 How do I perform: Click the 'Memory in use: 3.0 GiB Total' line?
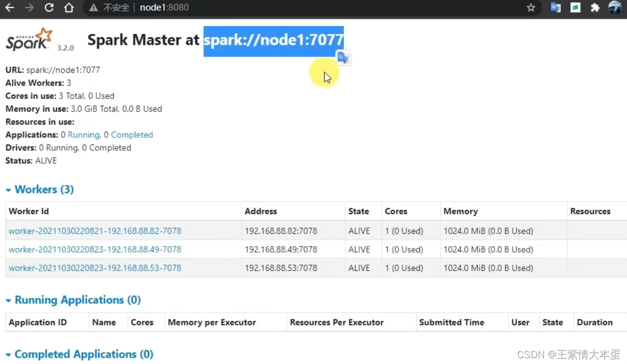point(84,109)
